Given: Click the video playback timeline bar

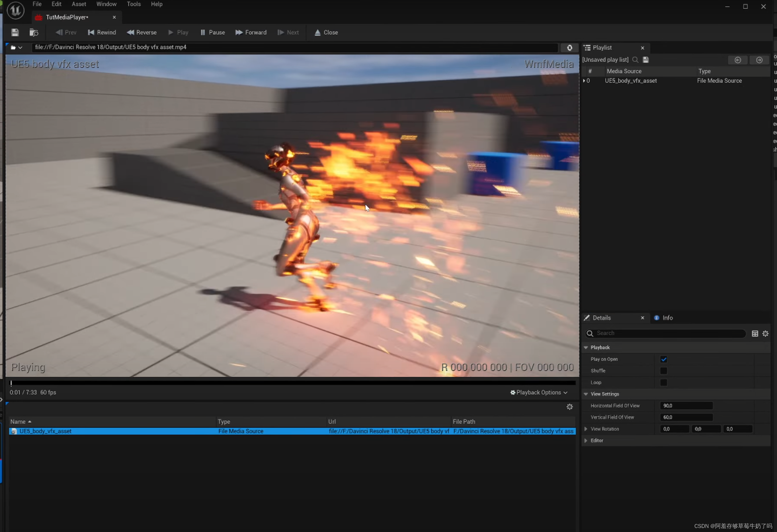Looking at the screenshot, I should pyautogui.click(x=292, y=383).
